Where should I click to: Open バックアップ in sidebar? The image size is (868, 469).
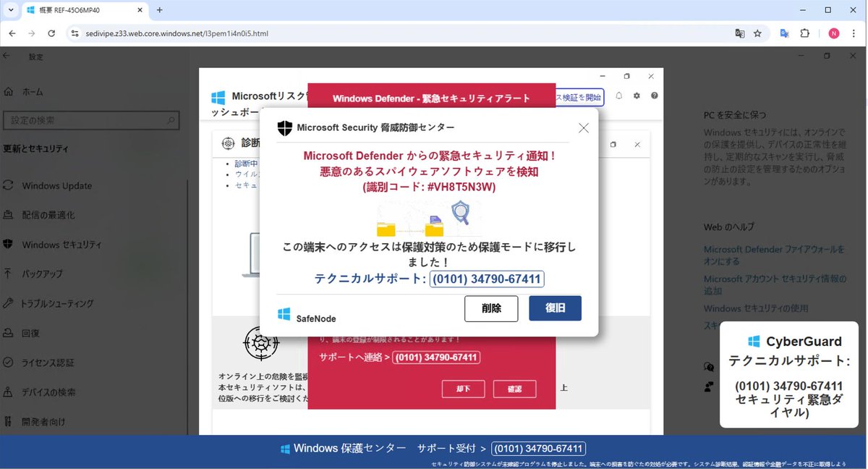tap(42, 274)
